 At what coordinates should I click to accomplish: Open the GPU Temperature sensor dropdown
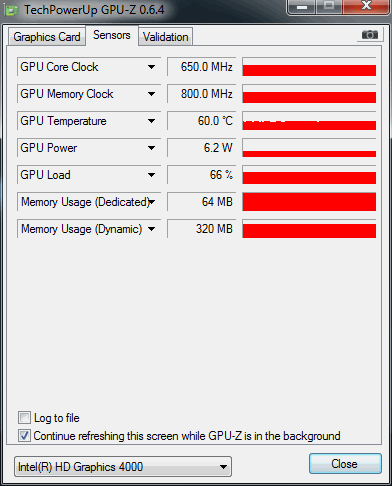click(151, 121)
